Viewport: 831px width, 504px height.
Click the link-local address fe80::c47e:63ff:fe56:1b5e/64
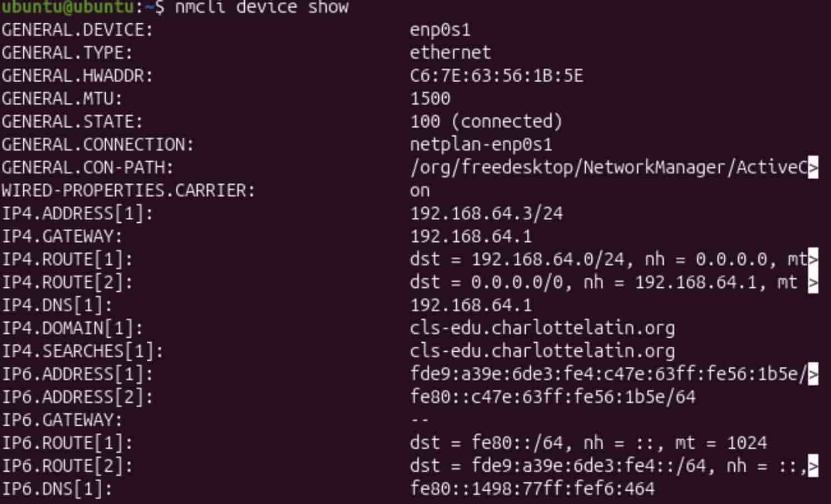click(552, 397)
